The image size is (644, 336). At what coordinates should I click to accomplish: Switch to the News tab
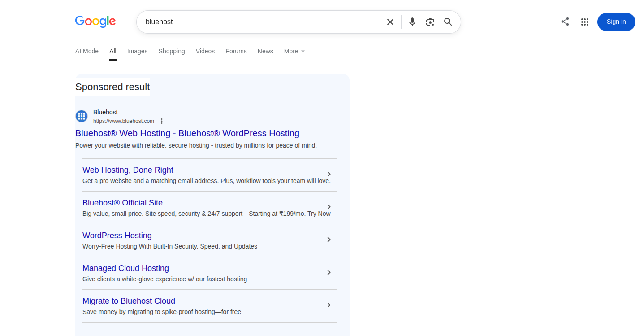[265, 51]
